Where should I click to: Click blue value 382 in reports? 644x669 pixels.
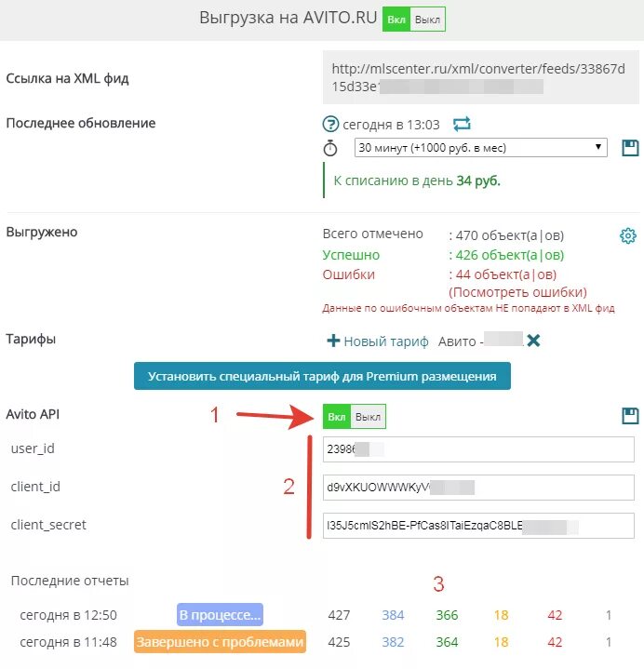coord(393,642)
